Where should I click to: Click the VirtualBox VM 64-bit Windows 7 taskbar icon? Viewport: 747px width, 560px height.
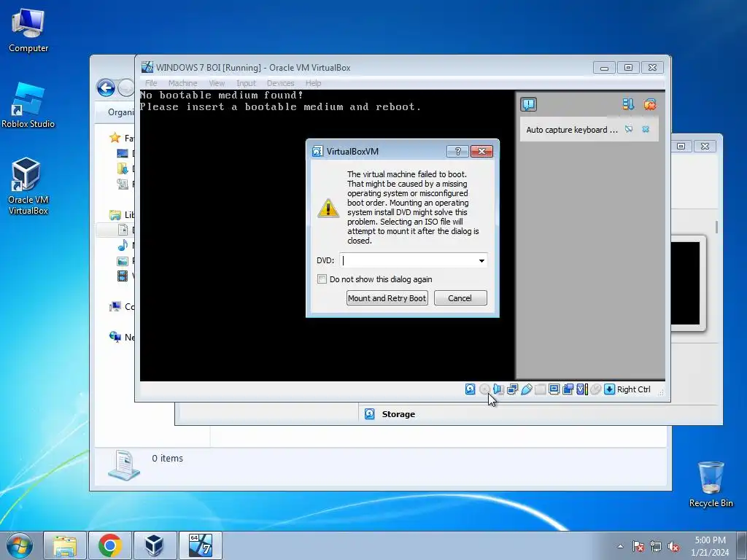coord(200,545)
